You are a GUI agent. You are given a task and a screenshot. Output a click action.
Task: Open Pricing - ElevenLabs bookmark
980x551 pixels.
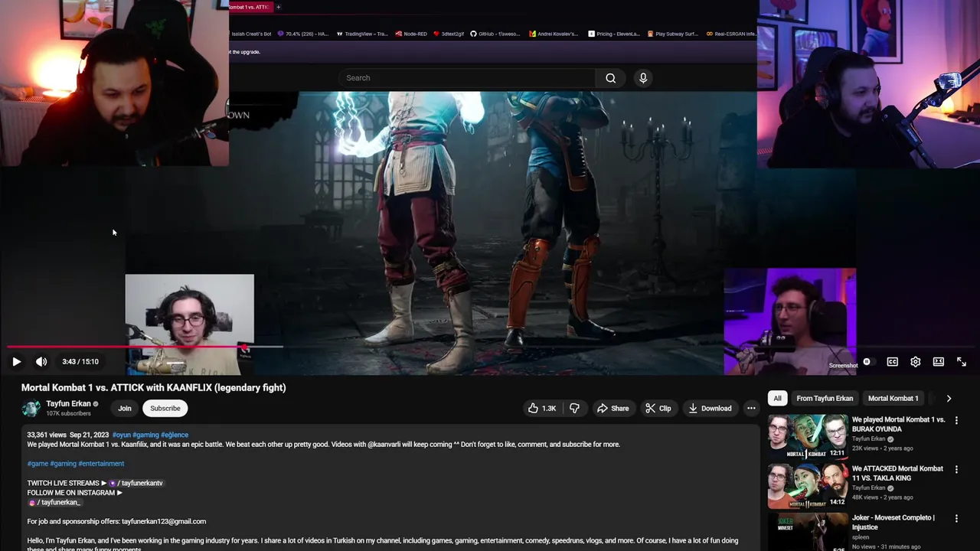pyautogui.click(x=614, y=34)
